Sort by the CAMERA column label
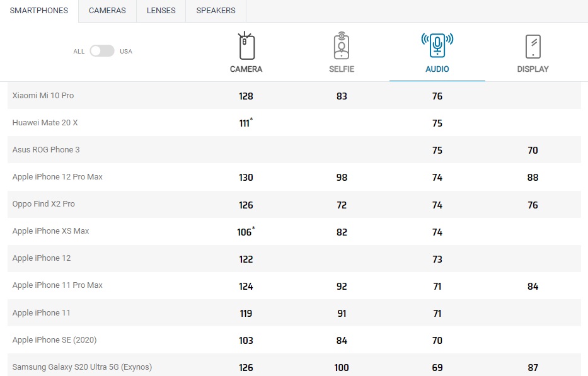588x376 pixels. (x=246, y=69)
